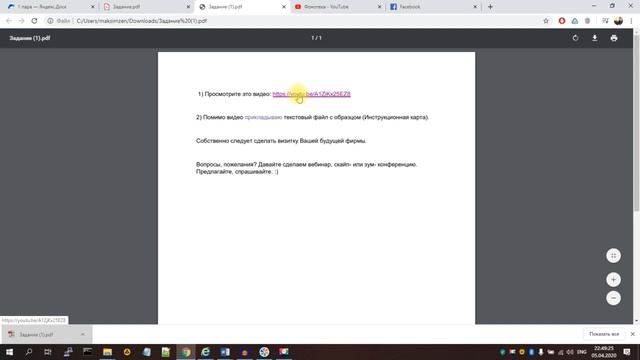Bookmark this page with the star
The height and width of the screenshot is (360, 640).
pyautogui.click(x=546, y=21)
